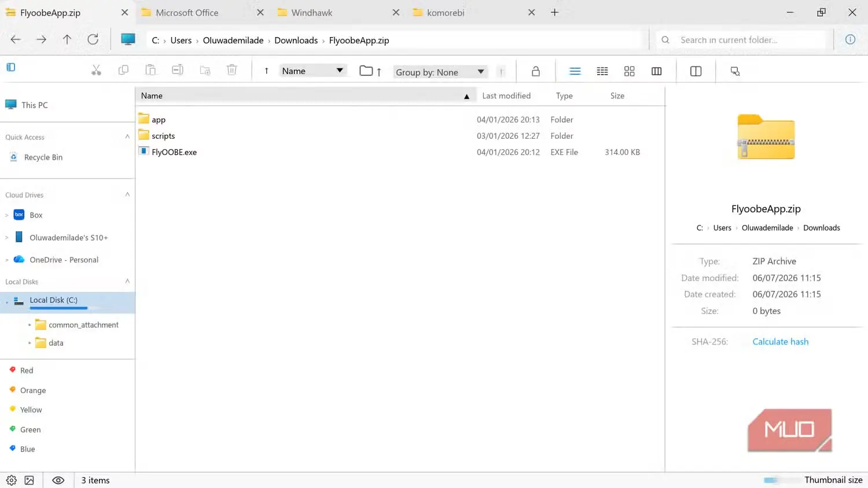Click the rightmost toolbar search-window icon
The image size is (868, 488).
735,71
